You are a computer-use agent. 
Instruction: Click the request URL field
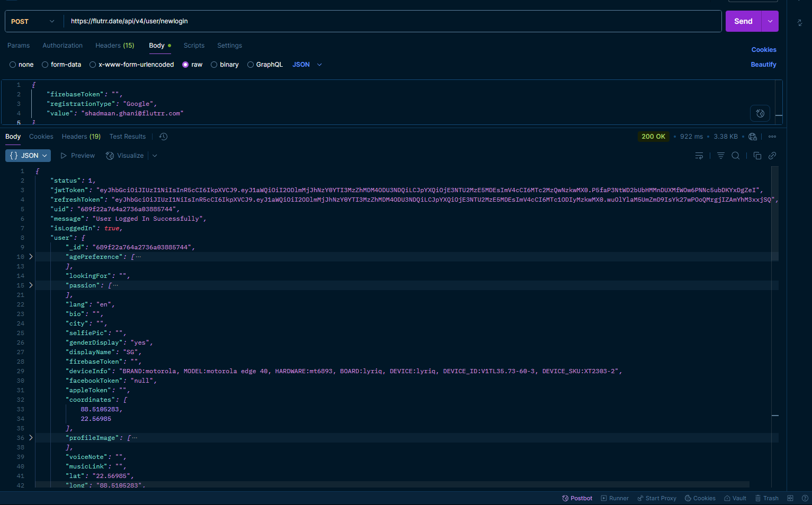pyautogui.click(x=392, y=21)
